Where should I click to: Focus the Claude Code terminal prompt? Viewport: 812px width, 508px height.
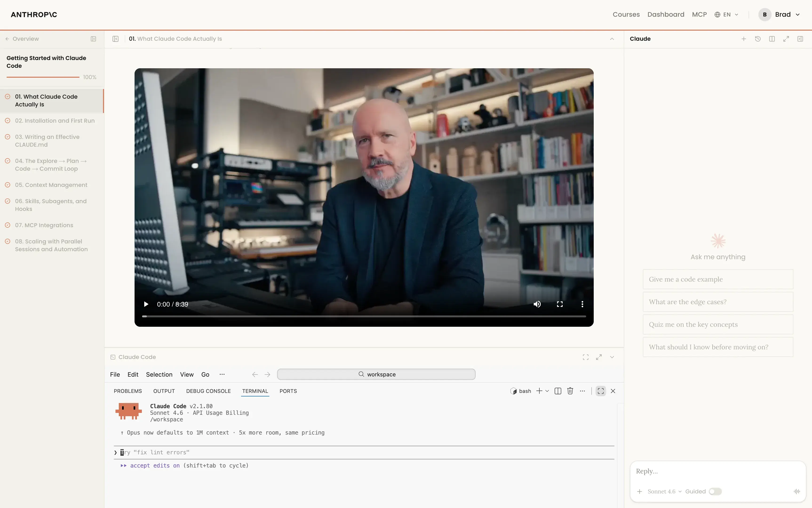[x=364, y=453]
